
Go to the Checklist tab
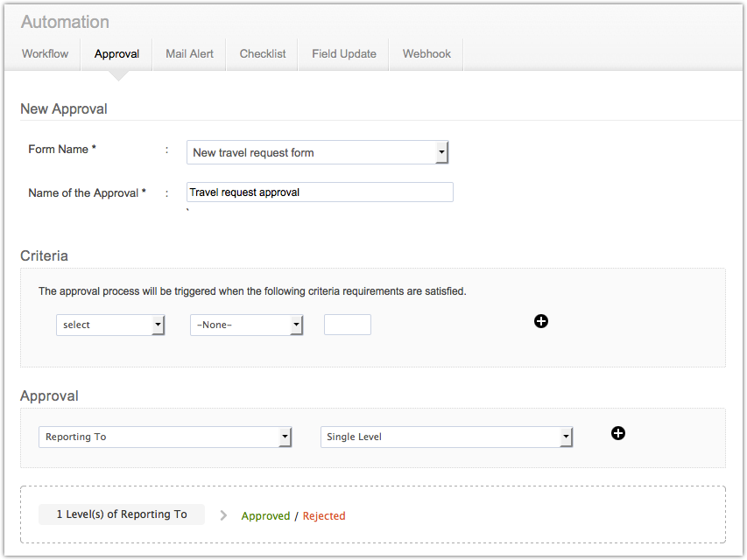coord(263,53)
